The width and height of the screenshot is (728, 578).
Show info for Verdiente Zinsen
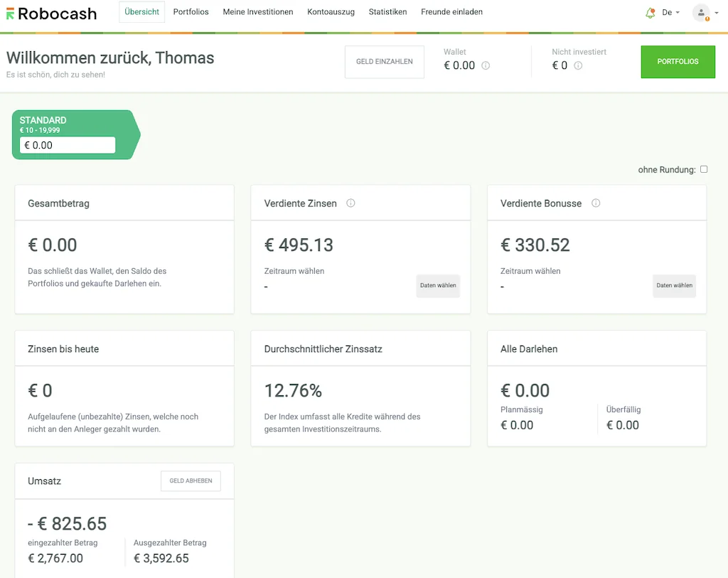[x=350, y=203]
